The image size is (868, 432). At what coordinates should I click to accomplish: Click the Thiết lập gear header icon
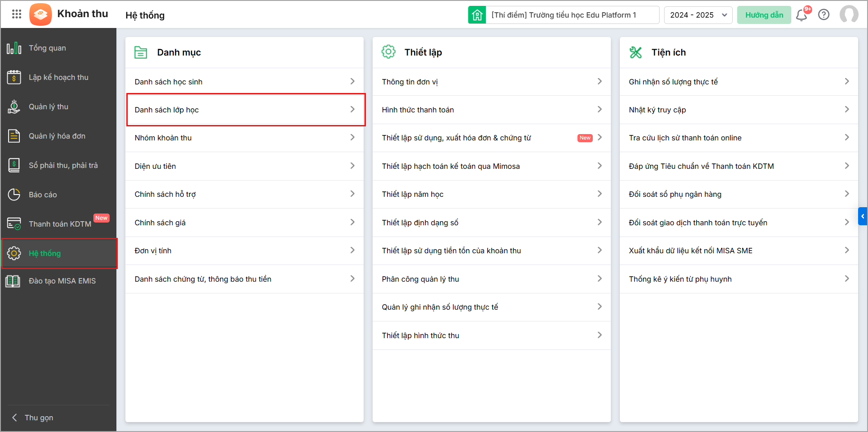(x=388, y=52)
